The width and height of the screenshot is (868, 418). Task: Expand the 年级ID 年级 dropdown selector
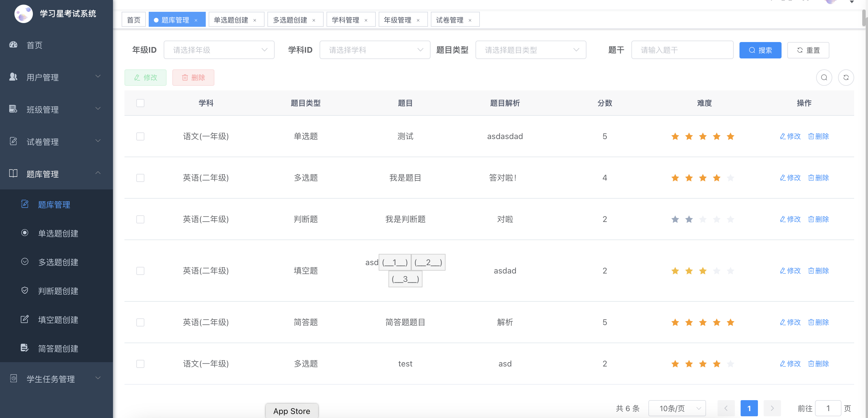(219, 50)
